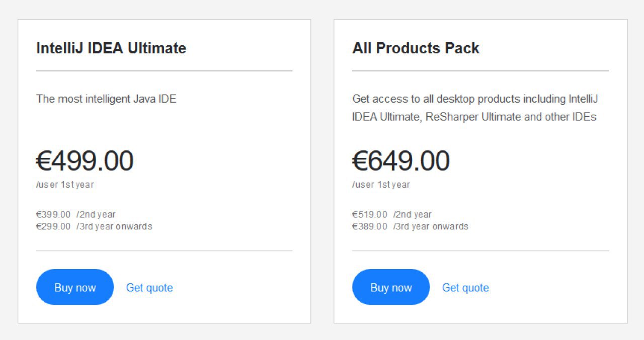Select the IntelliJ IDEA Ultimate heading
This screenshot has width=644, height=340.
pos(111,48)
